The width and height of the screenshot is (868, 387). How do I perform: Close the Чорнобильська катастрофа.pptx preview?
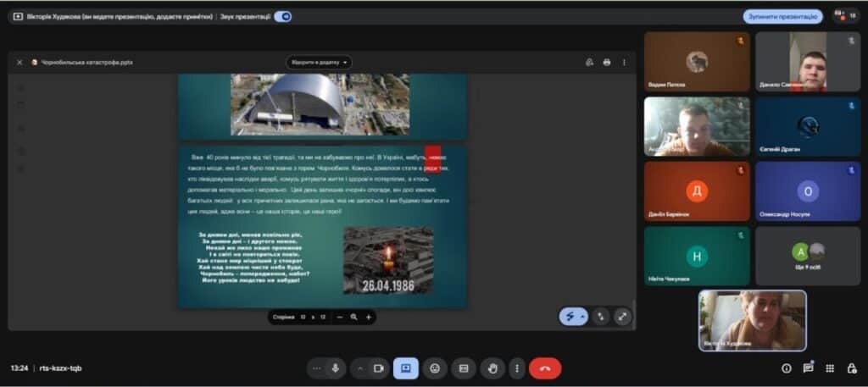[19, 62]
